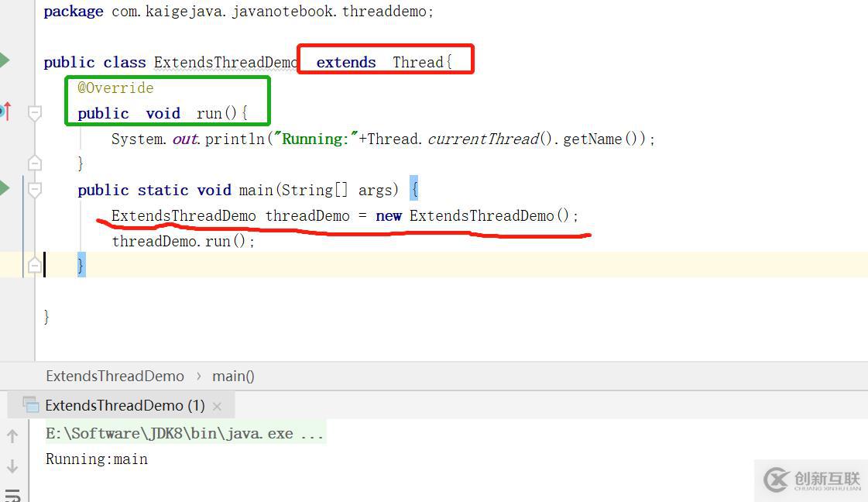The width and height of the screenshot is (868, 502).
Task: Click the final closing brace of the class
Action: click(x=46, y=316)
